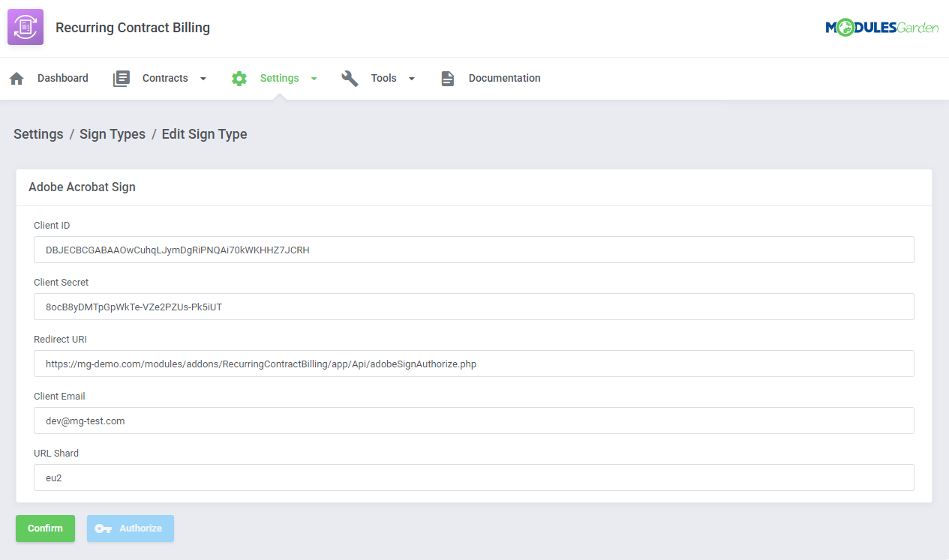The height and width of the screenshot is (560, 949).
Task: Go to Sign Types in the breadcrumb
Action: (113, 134)
